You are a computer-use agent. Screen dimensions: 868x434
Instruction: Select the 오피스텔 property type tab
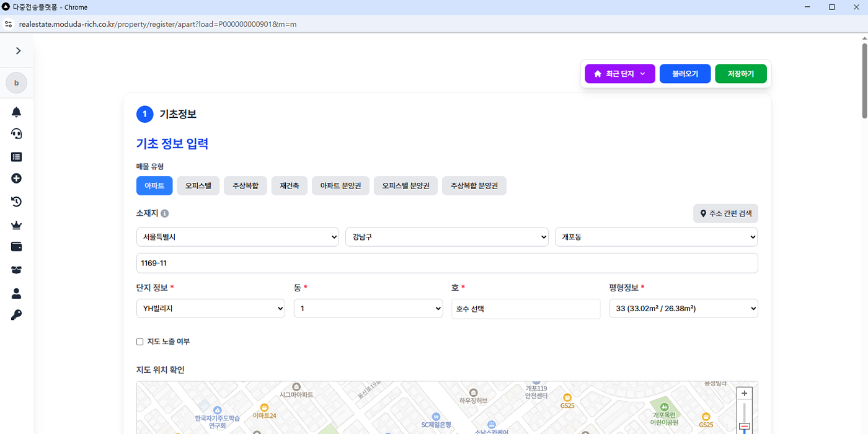coord(198,185)
